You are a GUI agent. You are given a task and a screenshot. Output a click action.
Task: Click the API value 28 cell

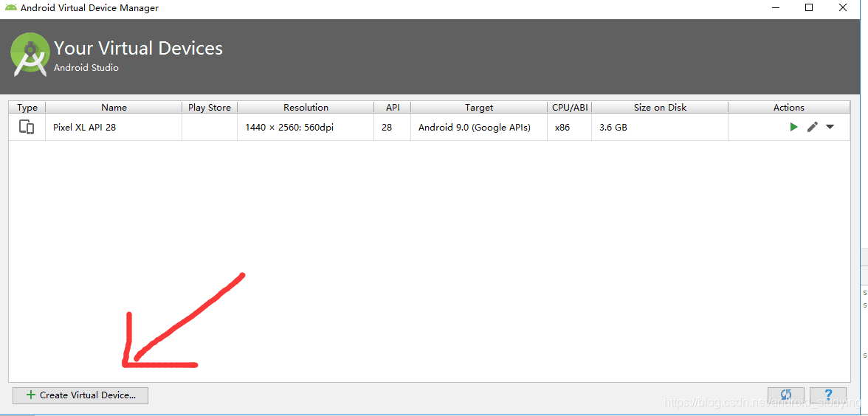(x=393, y=127)
